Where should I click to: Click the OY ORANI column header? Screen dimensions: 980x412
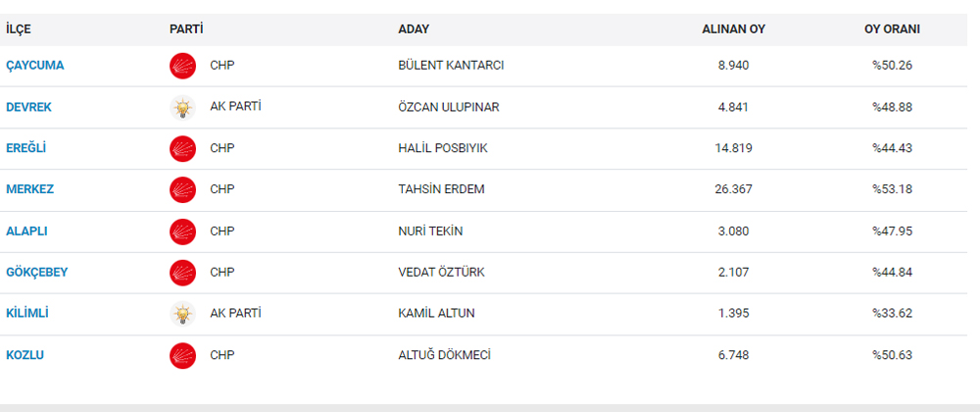click(x=892, y=29)
